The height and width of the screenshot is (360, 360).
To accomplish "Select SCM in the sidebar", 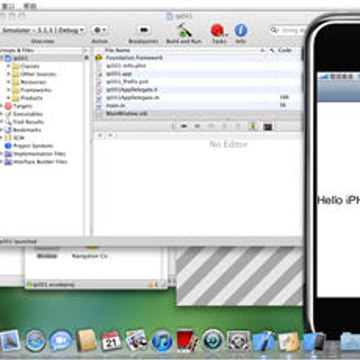I will [x=15, y=138].
